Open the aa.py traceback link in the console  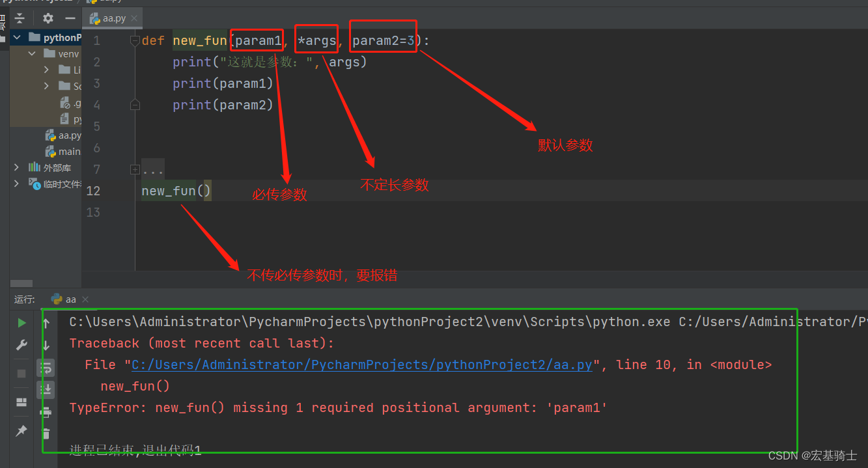pyautogui.click(x=360, y=364)
